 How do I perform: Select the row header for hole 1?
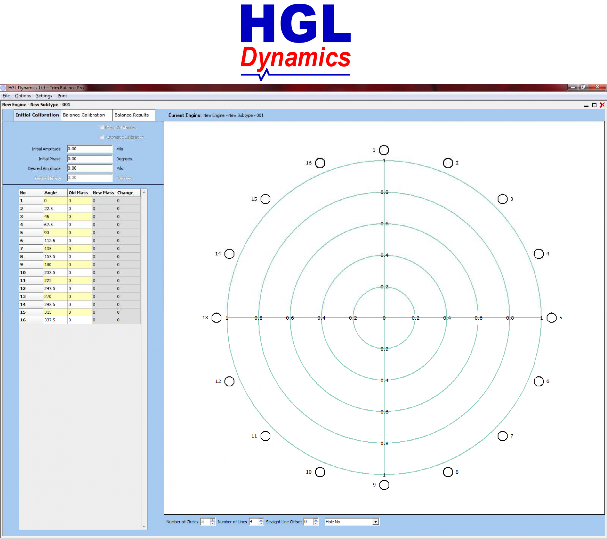31,201
